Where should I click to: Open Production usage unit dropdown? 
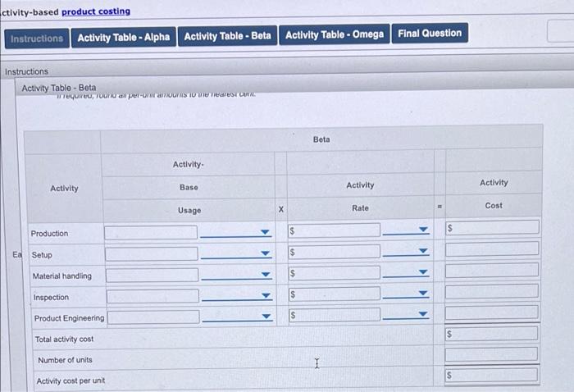[x=236, y=232]
